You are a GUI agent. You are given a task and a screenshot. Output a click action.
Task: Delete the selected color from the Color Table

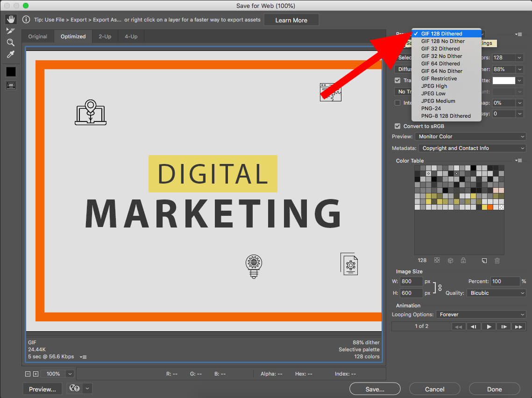pos(497,260)
